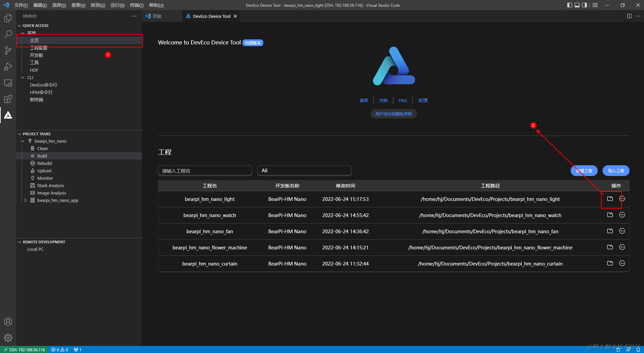Collapse the QUICK ACCESS section
Viewport: 644px width, 353px height.
click(20, 26)
